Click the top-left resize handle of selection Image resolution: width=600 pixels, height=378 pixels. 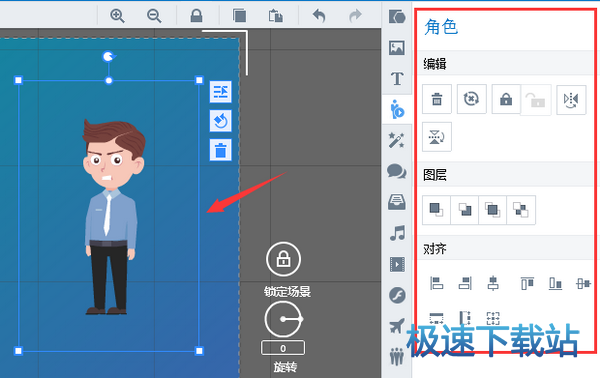click(18, 80)
